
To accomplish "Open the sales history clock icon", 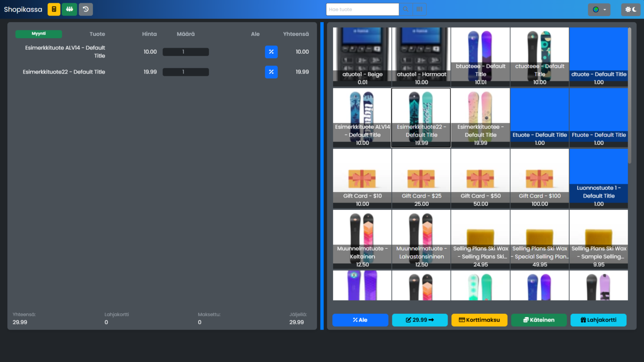I will [86, 9].
